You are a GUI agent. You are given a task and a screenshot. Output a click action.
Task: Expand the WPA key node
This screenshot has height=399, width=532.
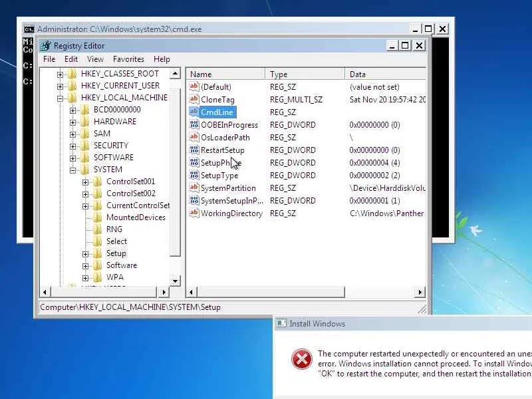(x=85, y=278)
